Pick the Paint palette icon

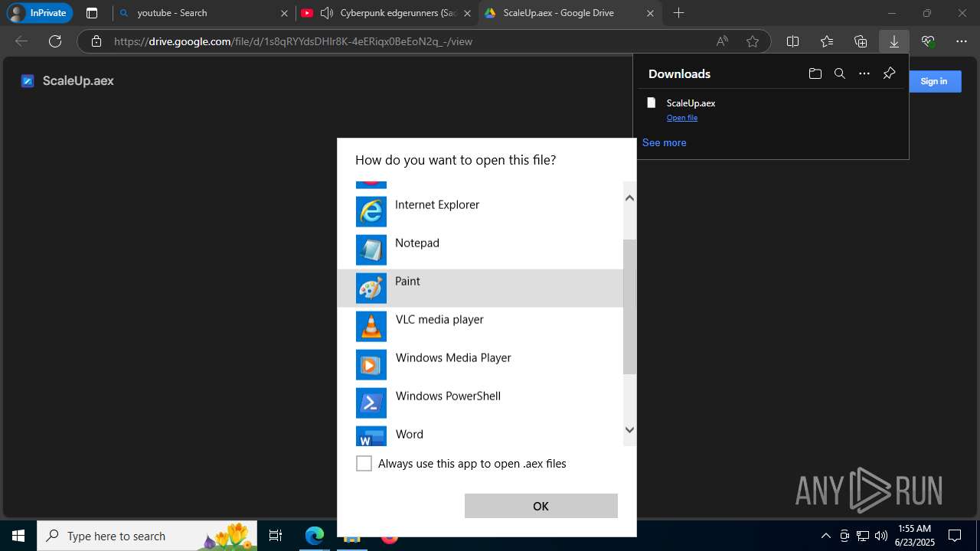point(371,289)
